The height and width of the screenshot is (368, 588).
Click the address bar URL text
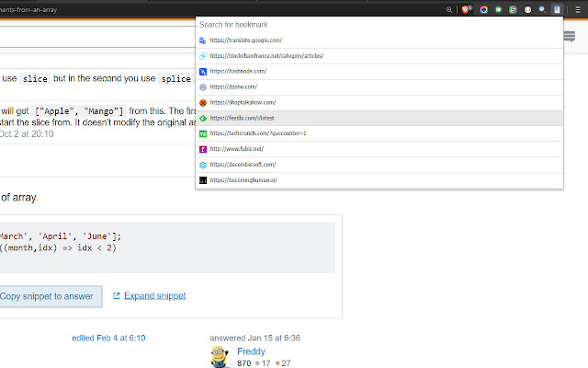click(x=28, y=10)
